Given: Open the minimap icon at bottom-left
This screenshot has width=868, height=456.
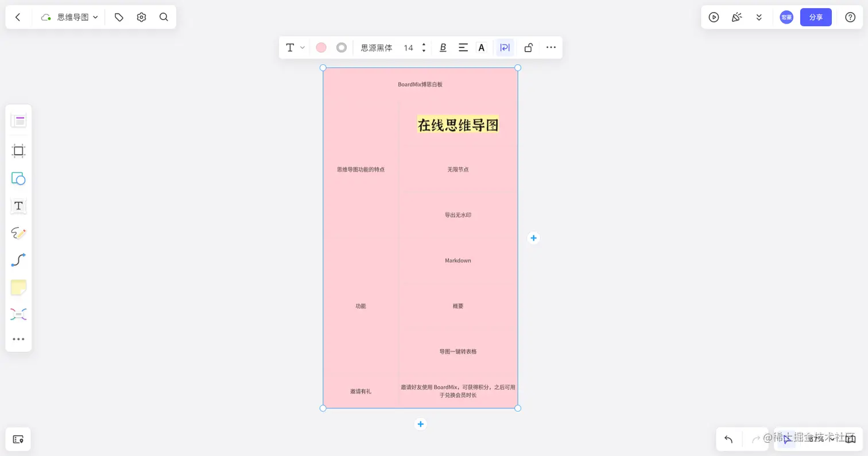Looking at the screenshot, I should click(x=18, y=439).
